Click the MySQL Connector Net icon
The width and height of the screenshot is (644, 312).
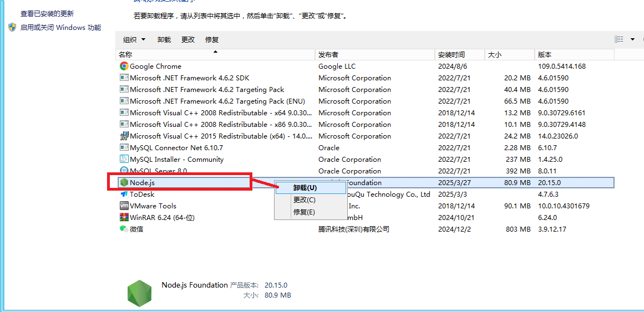tap(124, 147)
